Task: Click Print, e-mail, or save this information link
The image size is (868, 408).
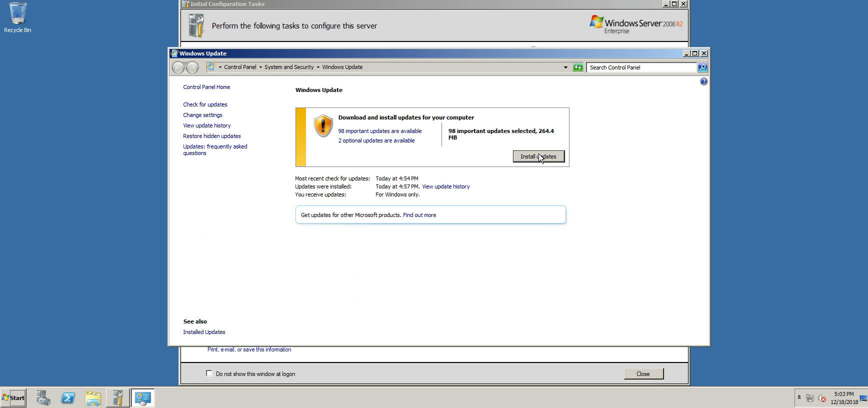Action: coord(249,349)
